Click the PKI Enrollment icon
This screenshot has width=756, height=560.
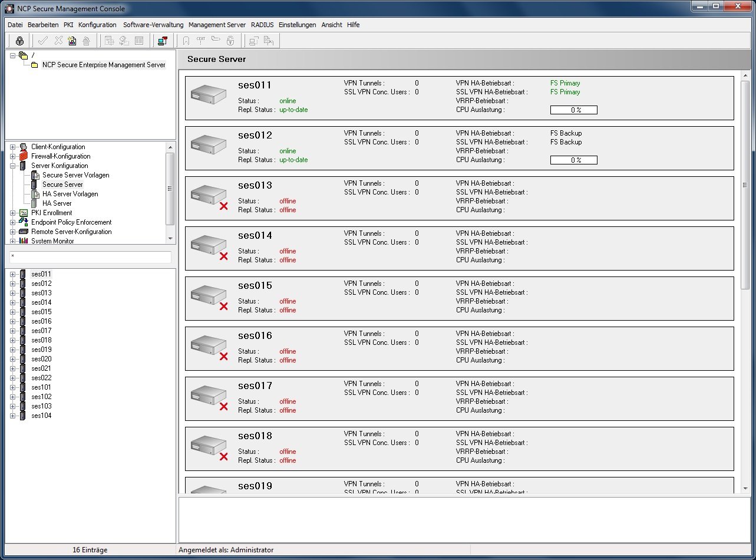[24, 213]
